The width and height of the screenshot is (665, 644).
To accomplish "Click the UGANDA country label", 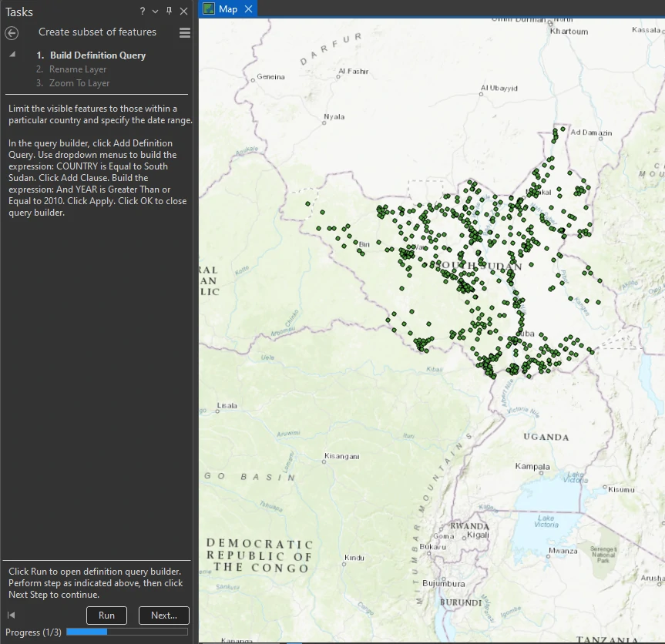I will coord(546,437).
